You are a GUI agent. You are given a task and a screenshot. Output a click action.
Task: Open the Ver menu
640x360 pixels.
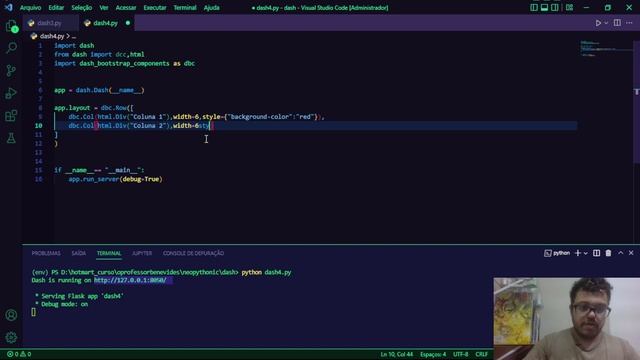pos(104,8)
